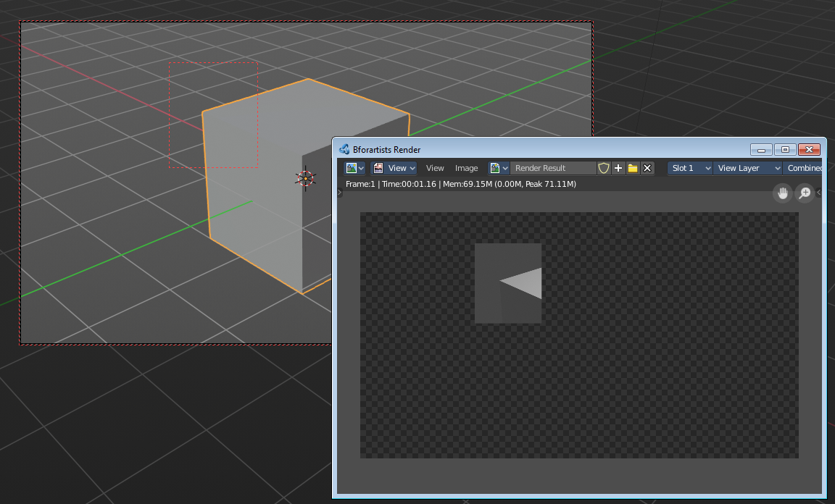The width and height of the screenshot is (835, 504).
Task: Minimize the Bforartists Render window
Action: [x=761, y=150]
